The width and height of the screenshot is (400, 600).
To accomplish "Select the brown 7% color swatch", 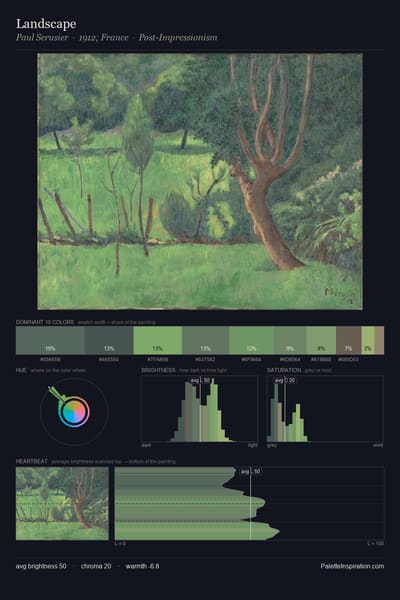I will (x=349, y=340).
